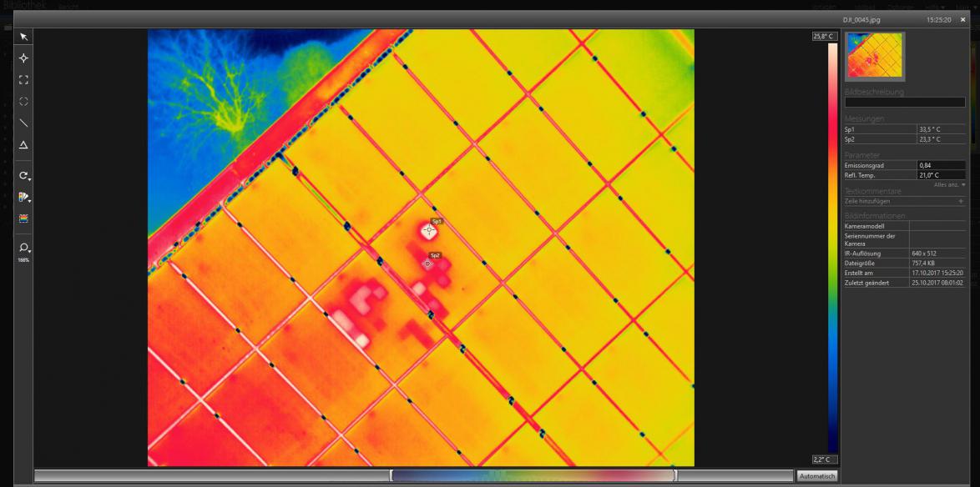
Task: Click the rotate image icon
Action: tap(23, 176)
